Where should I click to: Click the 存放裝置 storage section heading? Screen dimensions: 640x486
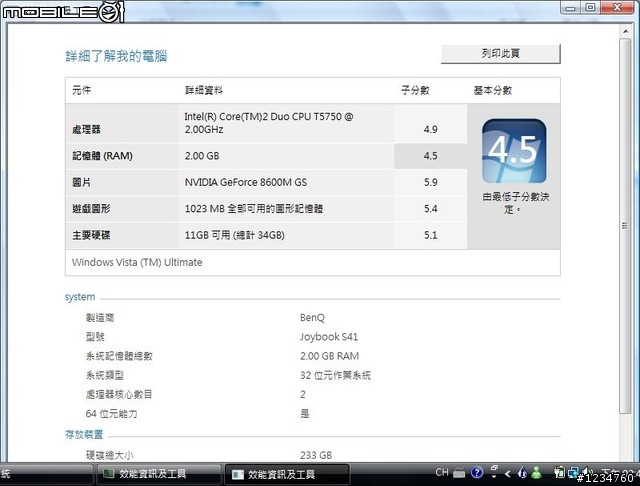[84, 435]
